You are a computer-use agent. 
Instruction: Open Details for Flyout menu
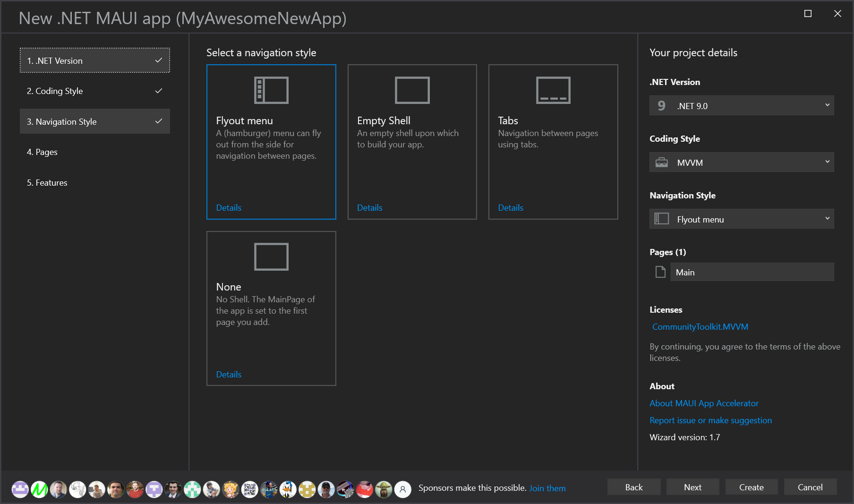click(x=229, y=208)
